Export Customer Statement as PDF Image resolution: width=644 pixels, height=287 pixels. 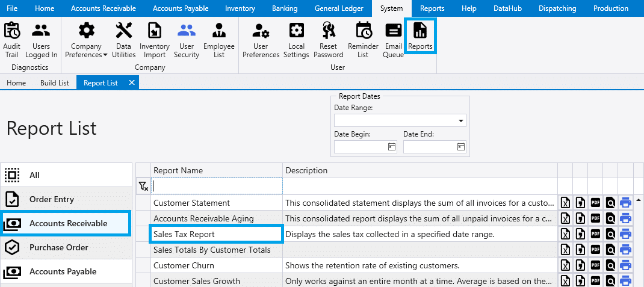(x=595, y=203)
